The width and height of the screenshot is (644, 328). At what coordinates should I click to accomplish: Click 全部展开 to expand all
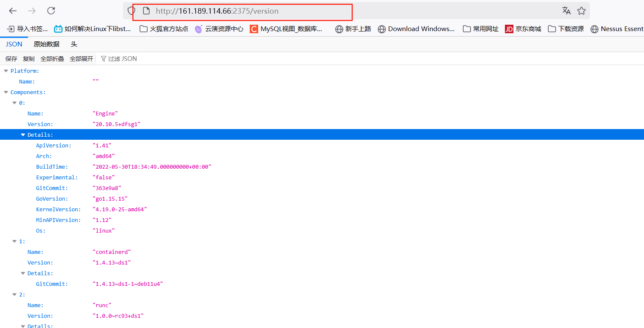[x=82, y=59]
